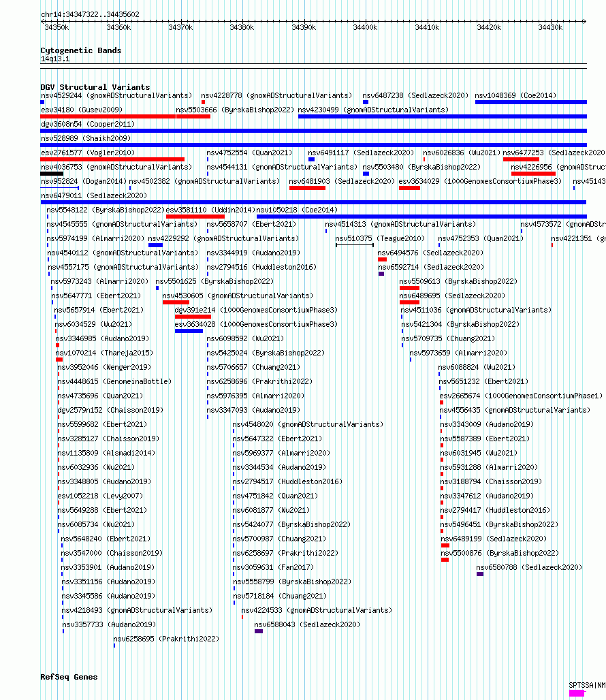The width and height of the screenshot is (606, 700).
Task: Click nsv6098592 (Wu2021) label
Action: click(x=245, y=338)
